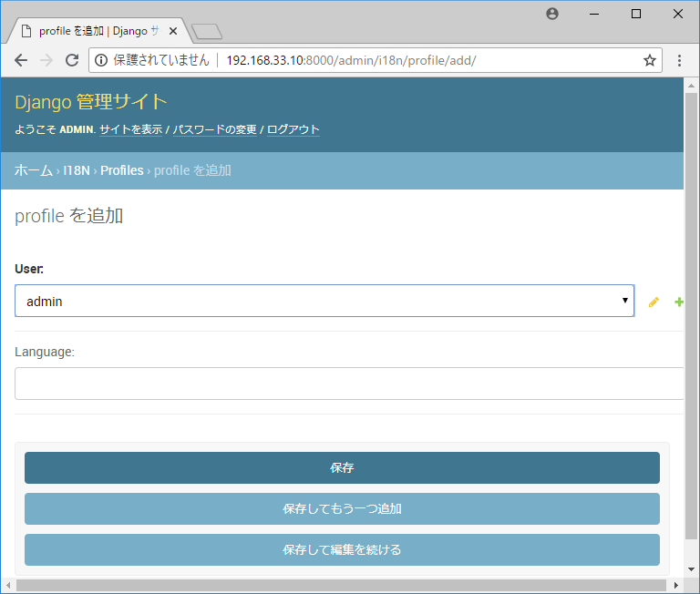
Task: Click 保存して編集を続ける button
Action: point(342,549)
